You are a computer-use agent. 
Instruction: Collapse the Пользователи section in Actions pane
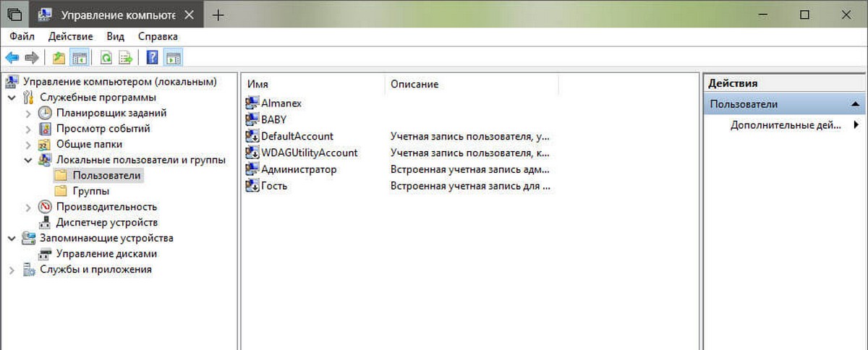click(855, 104)
